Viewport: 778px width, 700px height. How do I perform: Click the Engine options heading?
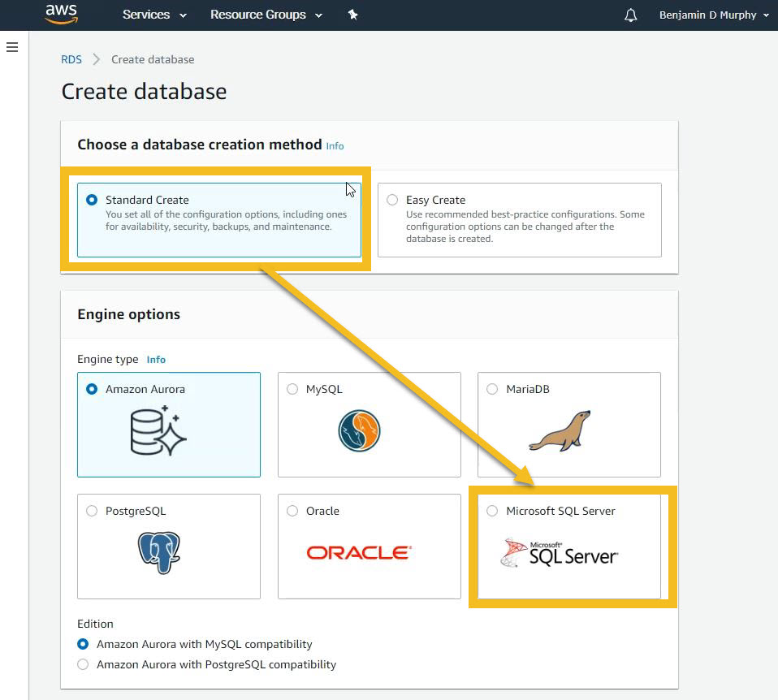(128, 314)
